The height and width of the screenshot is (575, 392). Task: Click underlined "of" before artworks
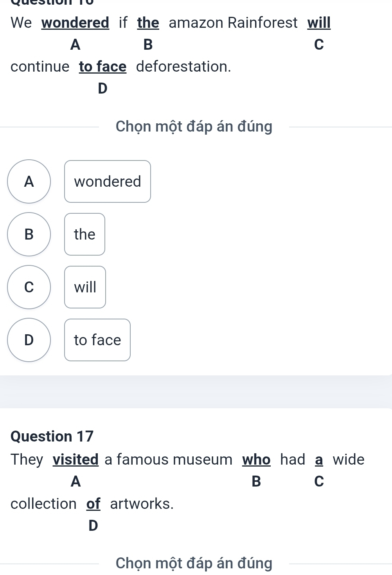(93, 504)
